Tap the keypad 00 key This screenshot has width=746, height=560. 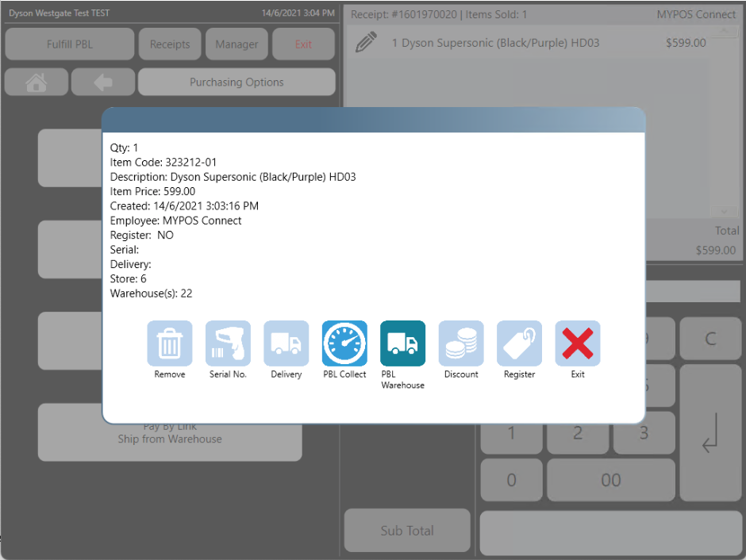coord(611,480)
